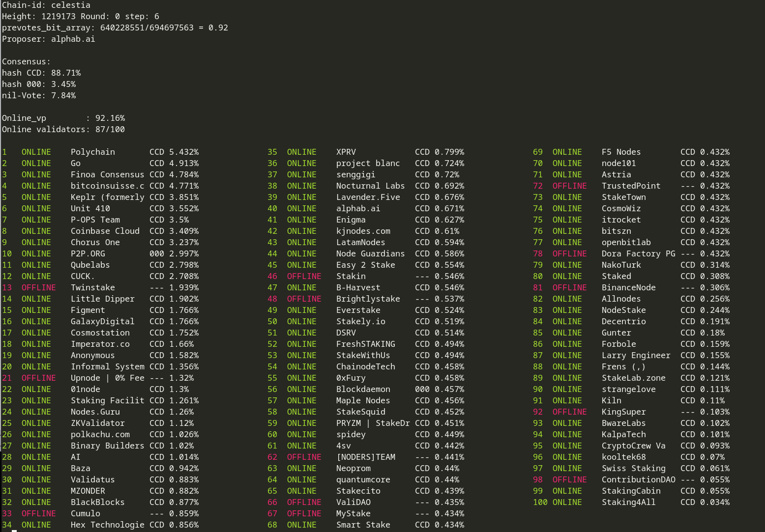Click the "hash 000: 3.45%" line
765x532 pixels.
[39, 84]
